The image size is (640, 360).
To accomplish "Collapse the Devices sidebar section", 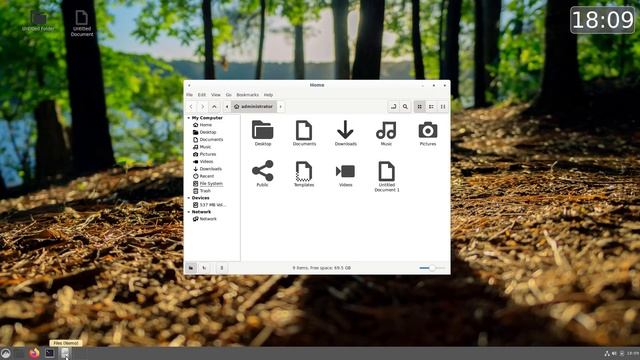I will coord(189,198).
